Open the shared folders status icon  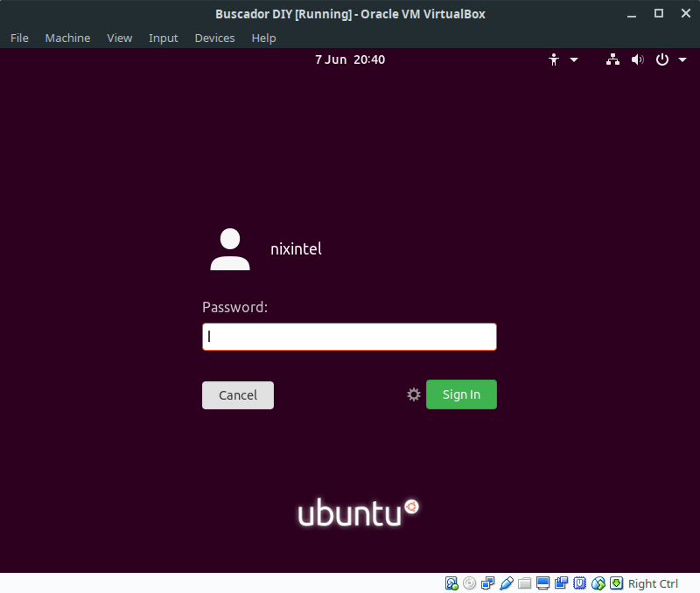tap(524, 583)
